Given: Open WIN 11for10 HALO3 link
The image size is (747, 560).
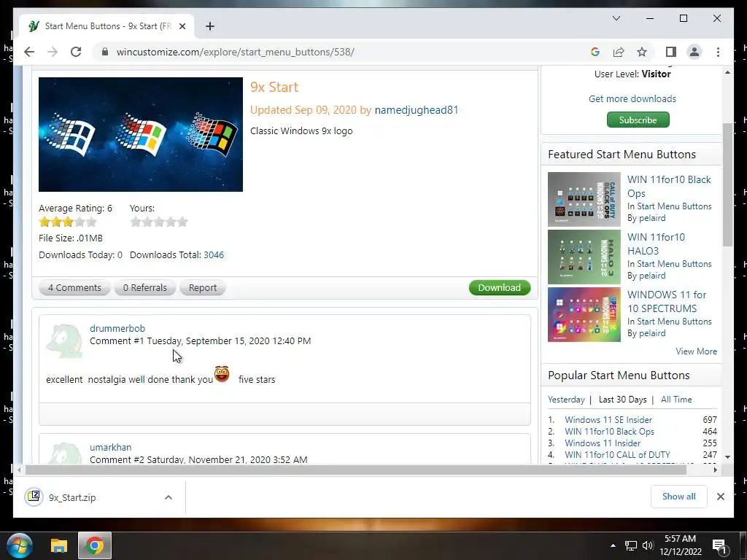Looking at the screenshot, I should click(656, 244).
